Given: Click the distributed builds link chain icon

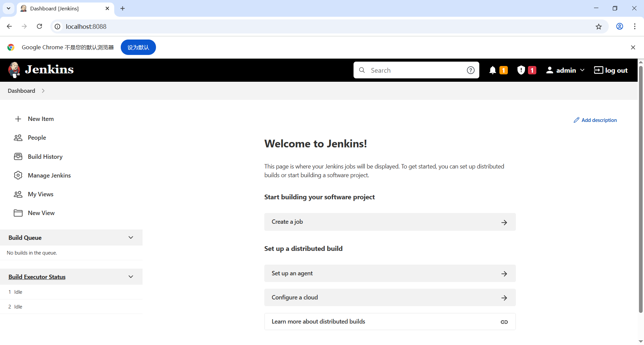Looking at the screenshot, I should 504,322.
